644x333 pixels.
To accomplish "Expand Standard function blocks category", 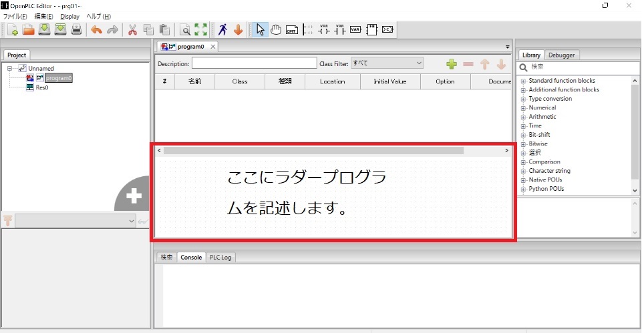I will [x=523, y=81].
